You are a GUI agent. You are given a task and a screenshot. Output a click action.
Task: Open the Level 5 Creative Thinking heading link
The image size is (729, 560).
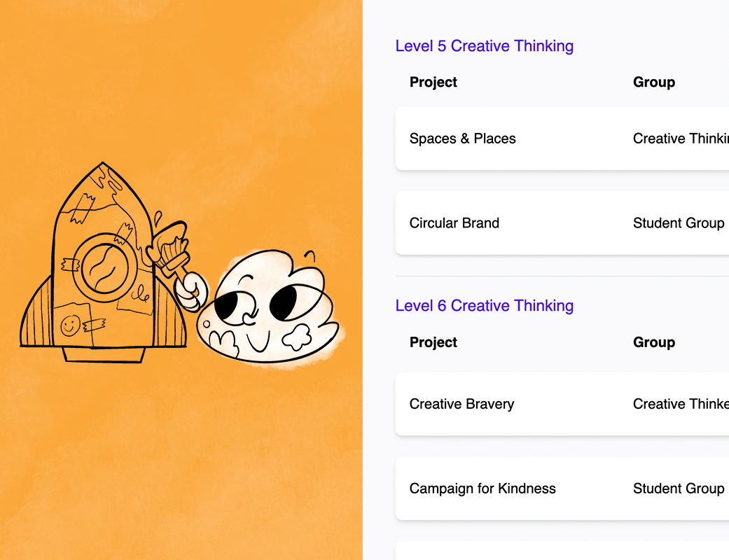484,46
